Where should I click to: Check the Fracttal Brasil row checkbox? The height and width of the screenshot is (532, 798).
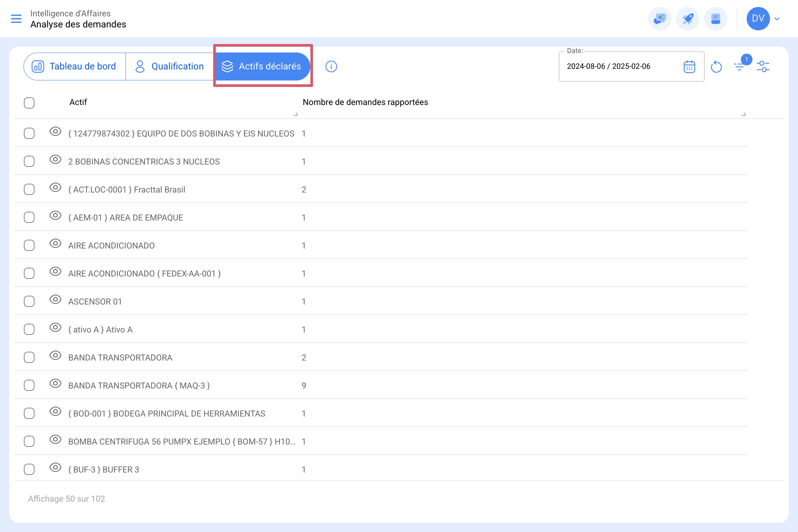[x=29, y=189]
